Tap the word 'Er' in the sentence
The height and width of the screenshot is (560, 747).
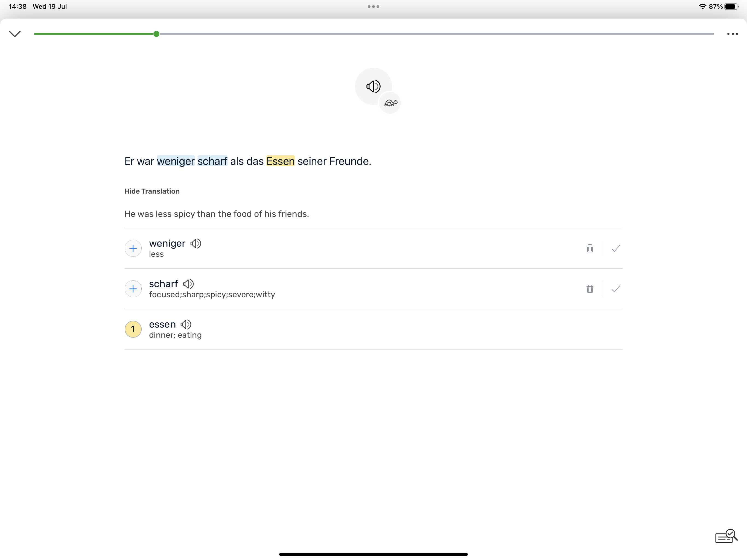(129, 161)
